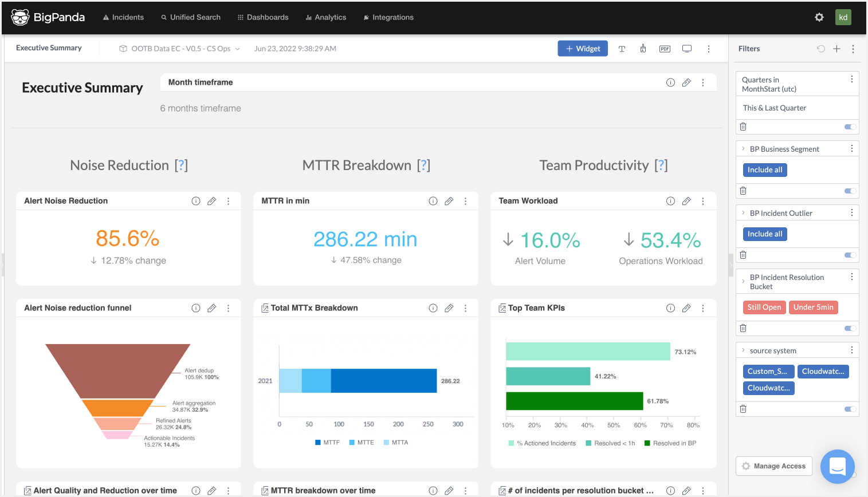
Task: Open TV mode with the monitor icon
Action: click(686, 49)
